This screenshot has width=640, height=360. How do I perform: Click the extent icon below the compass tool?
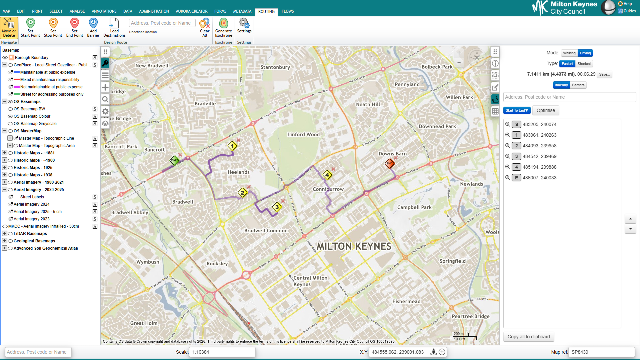[495, 76]
